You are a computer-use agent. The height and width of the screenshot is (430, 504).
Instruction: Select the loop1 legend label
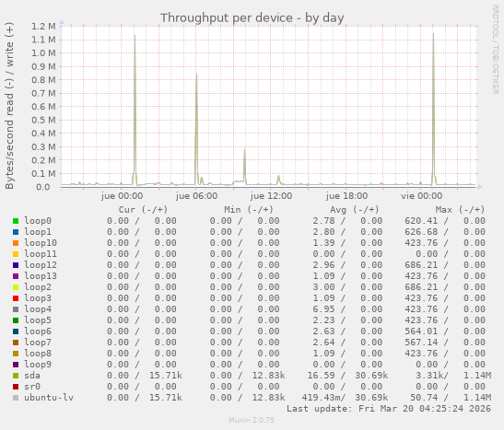pos(38,231)
